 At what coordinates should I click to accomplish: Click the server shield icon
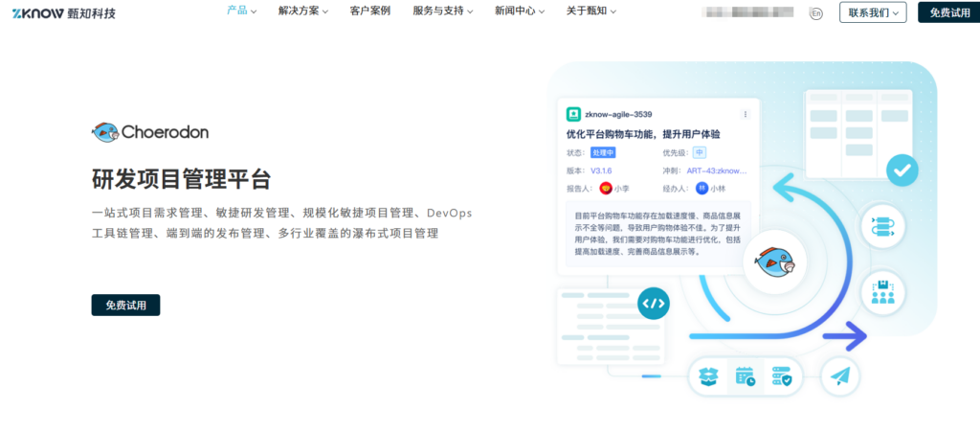(x=781, y=377)
